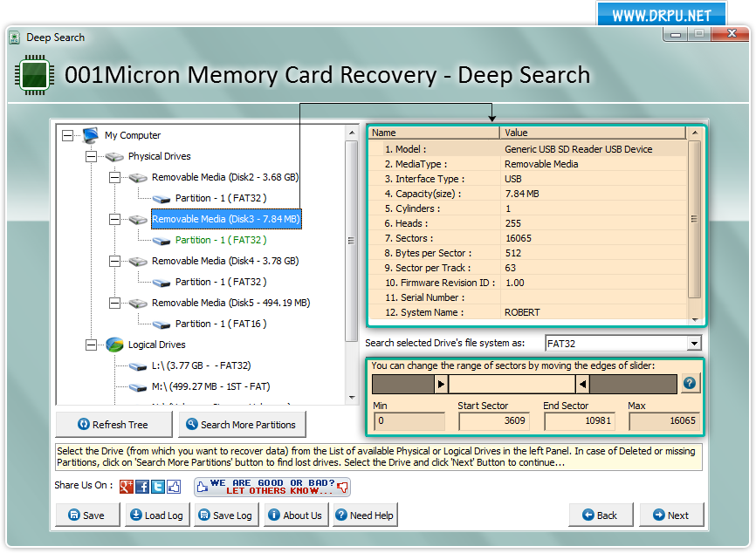This screenshot has width=756, height=553.
Task: Click Search More Partitions button
Action: click(242, 425)
